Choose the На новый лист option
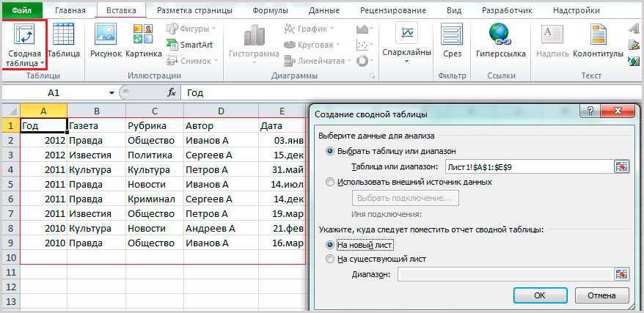Viewport: 644px width, 313px height. 329,245
